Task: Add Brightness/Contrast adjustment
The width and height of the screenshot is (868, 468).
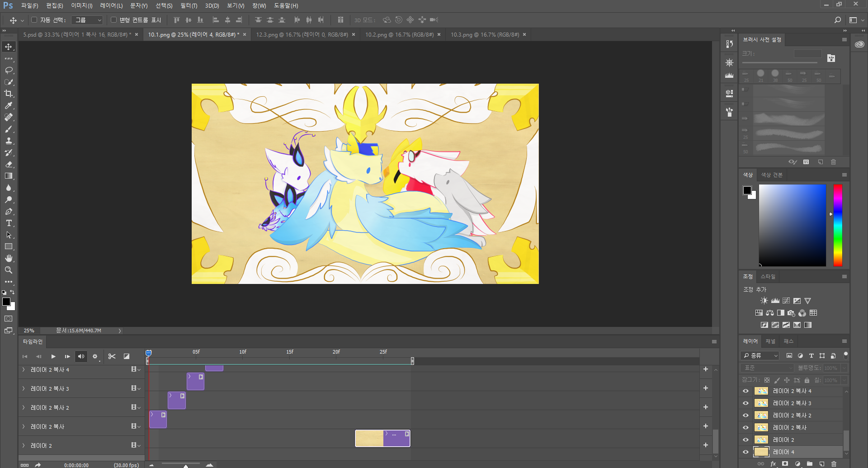Action: click(x=764, y=301)
